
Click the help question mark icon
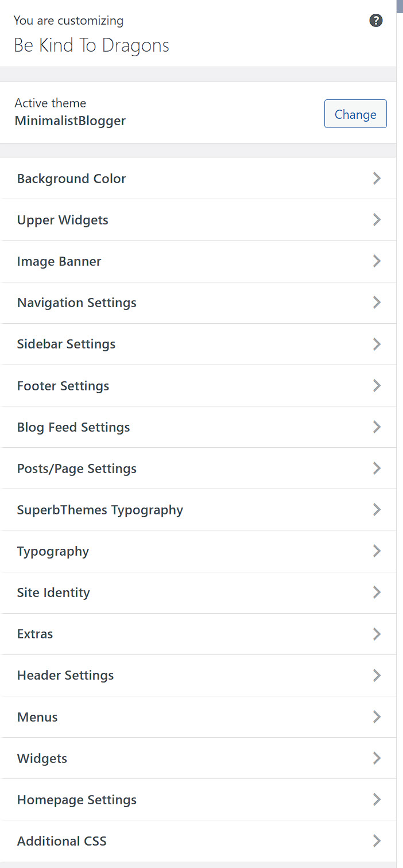click(376, 21)
